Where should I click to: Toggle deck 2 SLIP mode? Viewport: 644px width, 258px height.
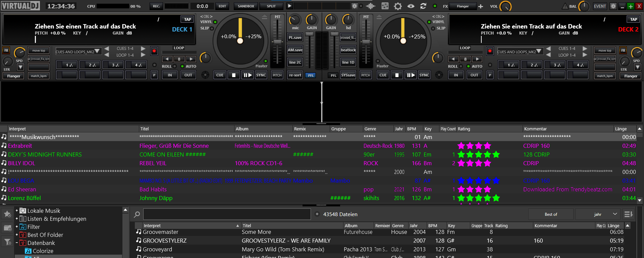pyautogui.click(x=433, y=28)
